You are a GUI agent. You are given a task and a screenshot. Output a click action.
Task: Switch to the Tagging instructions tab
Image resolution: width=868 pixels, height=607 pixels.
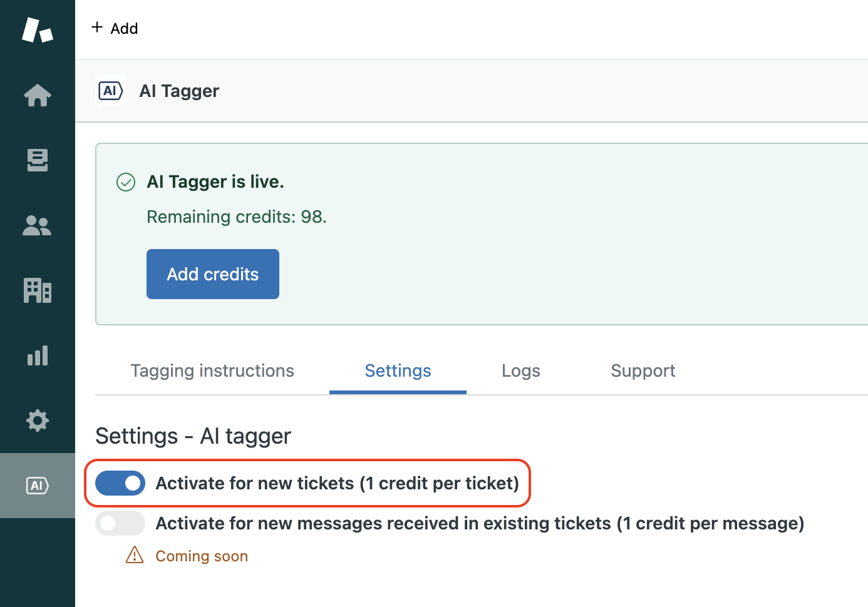(x=212, y=371)
